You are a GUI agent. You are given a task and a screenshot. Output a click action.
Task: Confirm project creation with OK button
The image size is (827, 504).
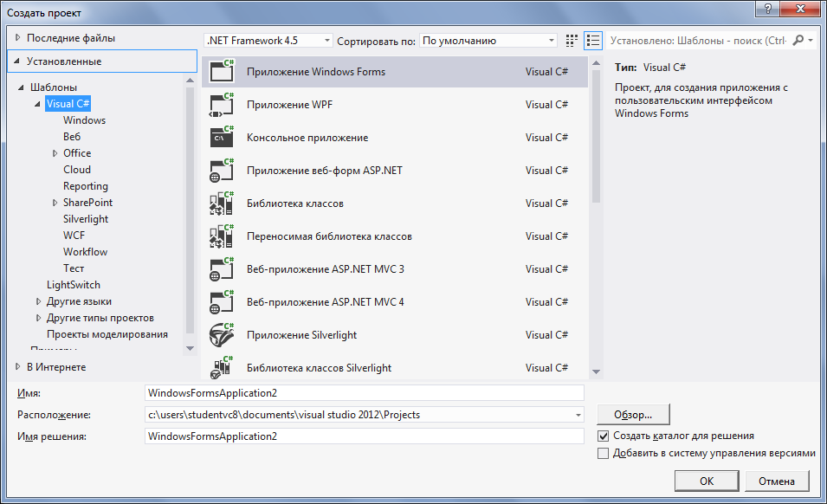(707, 481)
